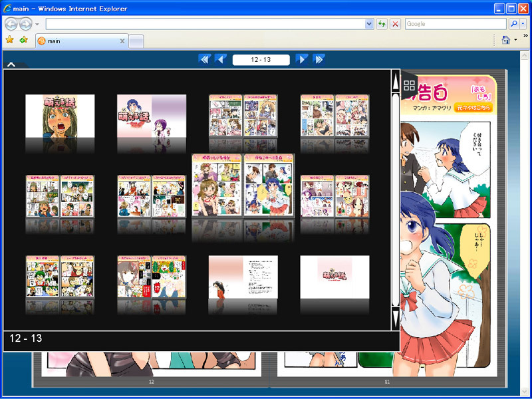Click the browser Back button
Image resolution: width=532 pixels, height=399 pixels.
point(11,24)
